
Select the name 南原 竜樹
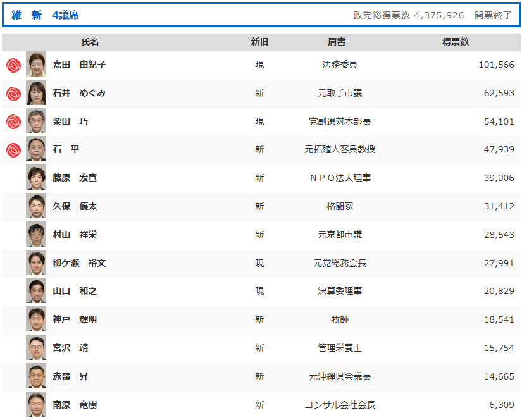click(75, 405)
